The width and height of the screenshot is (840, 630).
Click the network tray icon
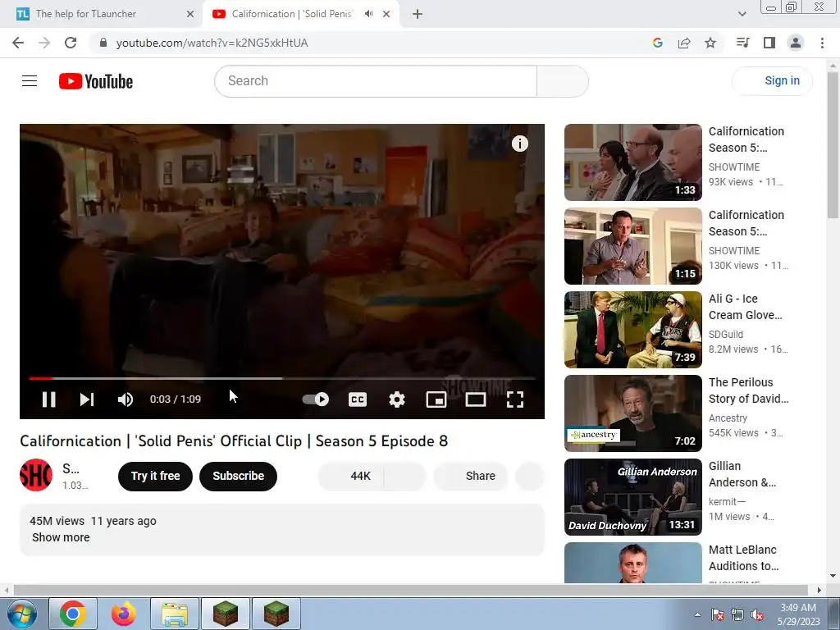[737, 615]
